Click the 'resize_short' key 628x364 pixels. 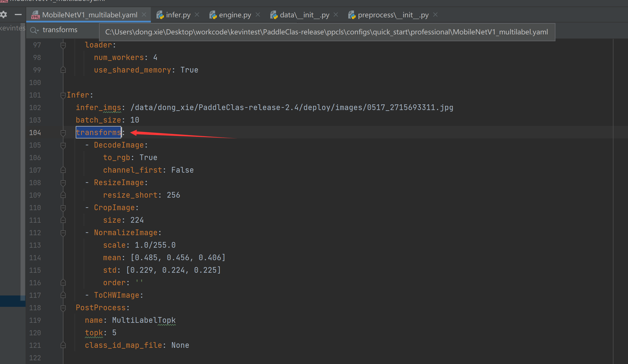coord(130,195)
